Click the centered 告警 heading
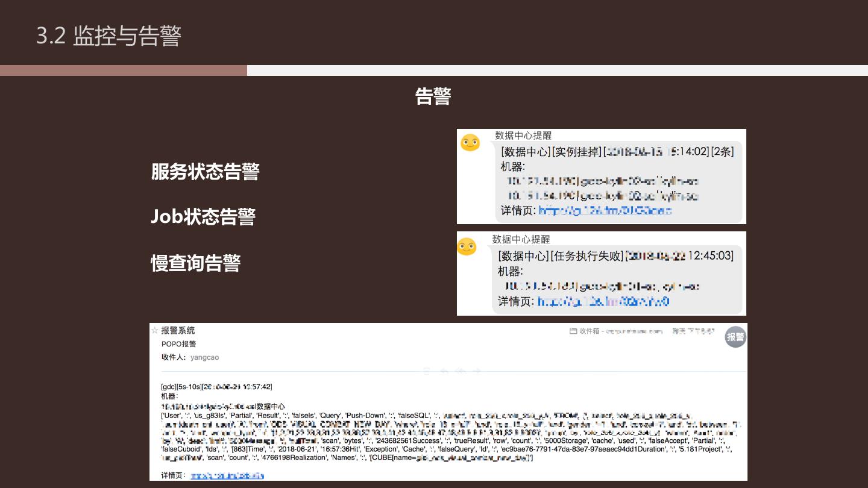The height and width of the screenshot is (488, 868). [433, 96]
